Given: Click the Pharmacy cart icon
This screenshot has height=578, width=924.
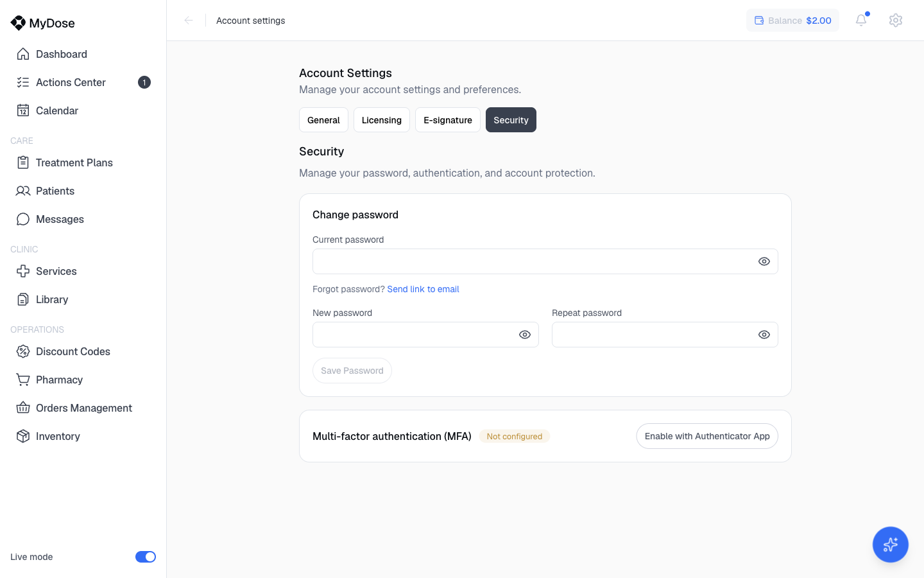Looking at the screenshot, I should click(x=23, y=380).
